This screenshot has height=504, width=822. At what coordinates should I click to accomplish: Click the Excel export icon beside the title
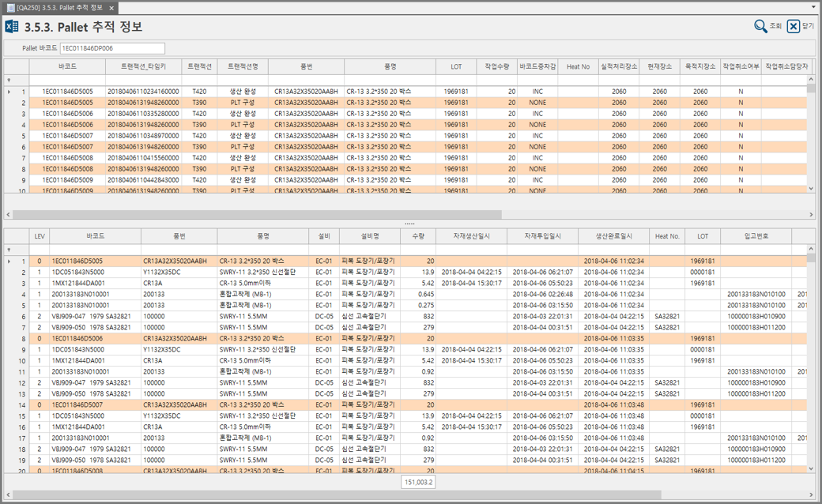(x=12, y=27)
